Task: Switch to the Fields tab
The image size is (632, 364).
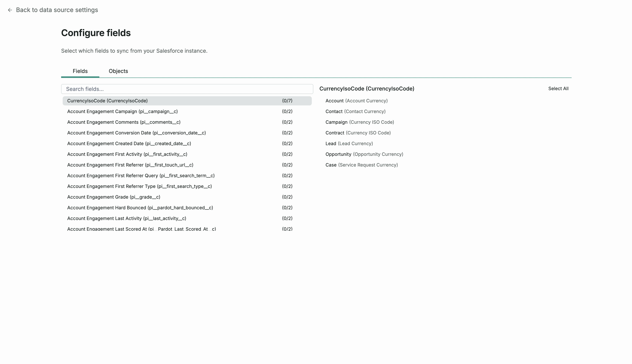Action: point(80,71)
